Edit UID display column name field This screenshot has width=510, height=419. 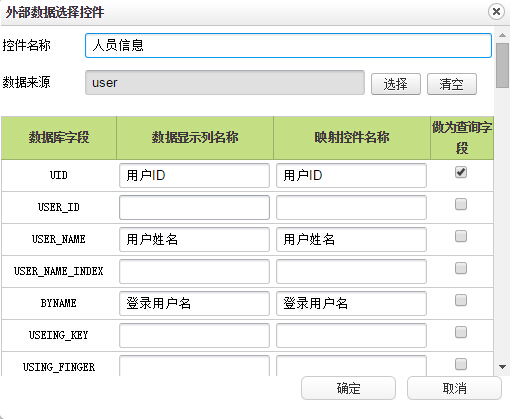(194, 175)
